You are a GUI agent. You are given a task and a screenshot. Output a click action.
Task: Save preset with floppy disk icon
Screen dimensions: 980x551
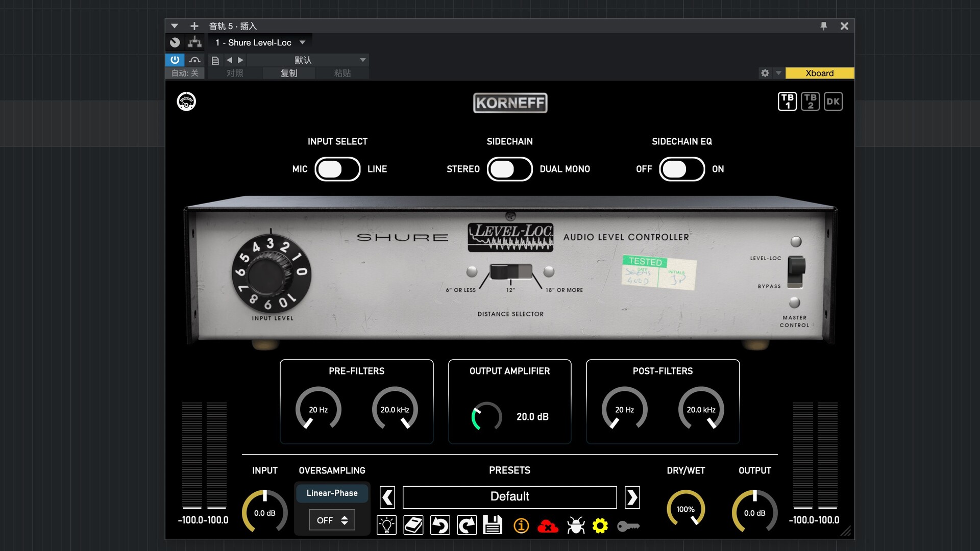(493, 525)
